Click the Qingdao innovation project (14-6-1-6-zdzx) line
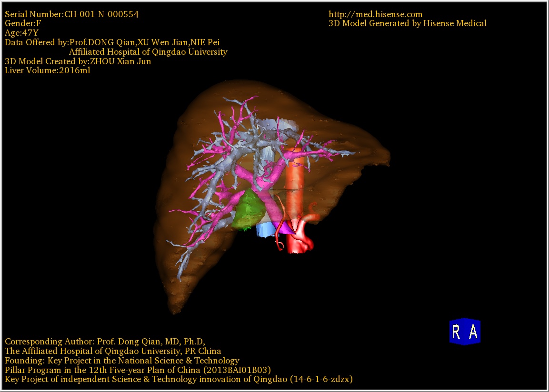 tap(179, 379)
